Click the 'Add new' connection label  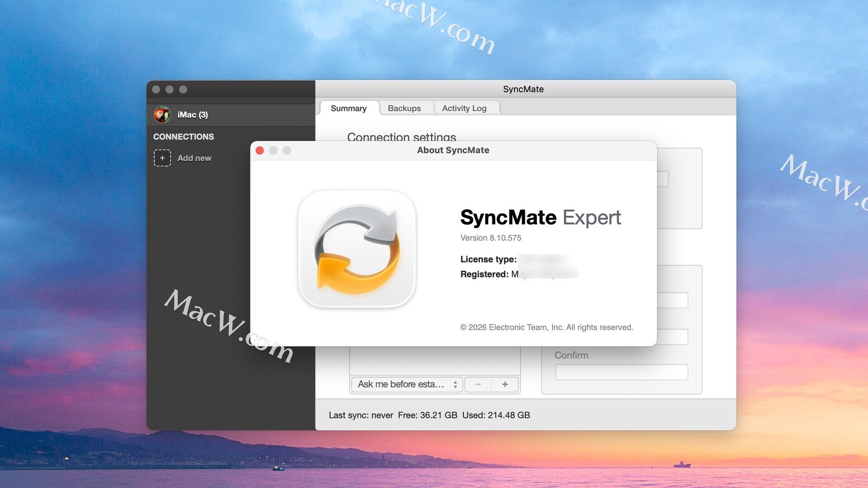[x=194, y=158]
